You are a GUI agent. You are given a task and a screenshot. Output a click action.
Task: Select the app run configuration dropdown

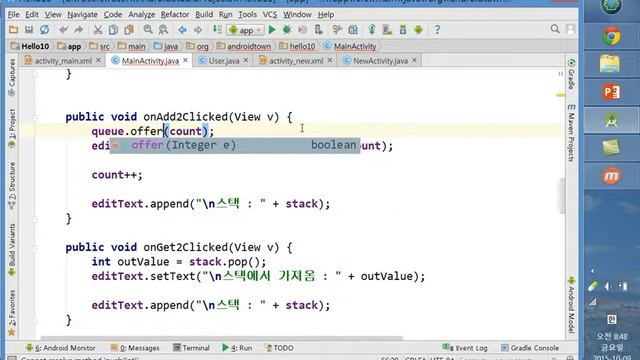click(x=246, y=30)
